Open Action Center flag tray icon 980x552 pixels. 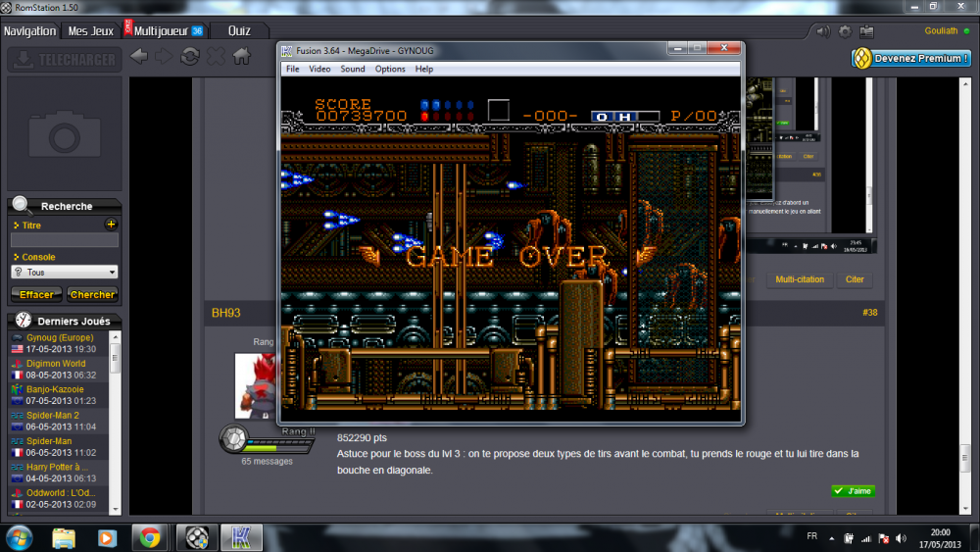tap(883, 538)
